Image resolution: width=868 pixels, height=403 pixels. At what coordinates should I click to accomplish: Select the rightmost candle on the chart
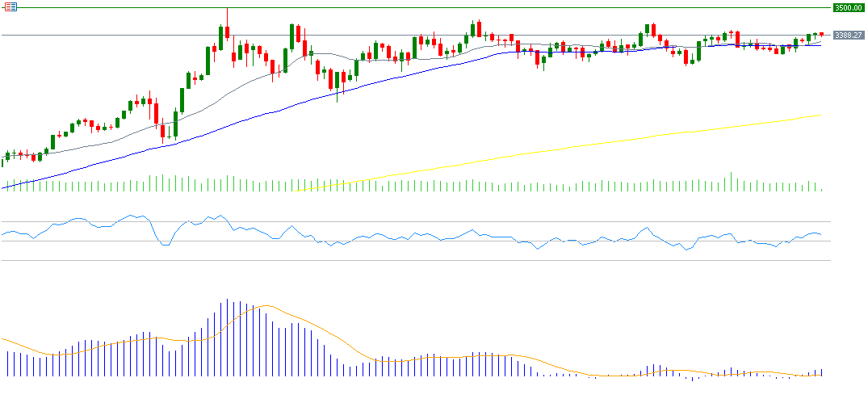point(821,34)
